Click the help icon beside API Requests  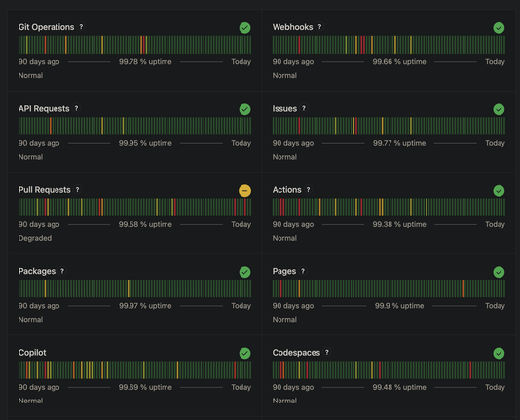(76, 108)
